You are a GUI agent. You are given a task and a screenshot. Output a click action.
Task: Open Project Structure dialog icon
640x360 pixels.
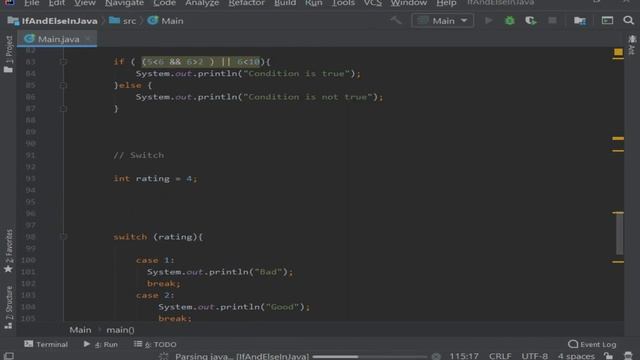(x=580, y=20)
